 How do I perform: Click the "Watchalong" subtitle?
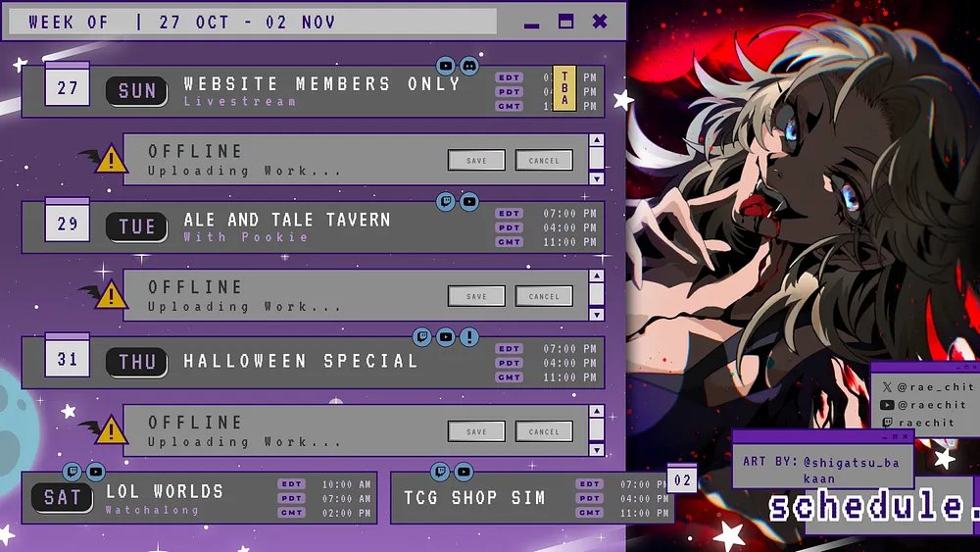click(x=152, y=510)
